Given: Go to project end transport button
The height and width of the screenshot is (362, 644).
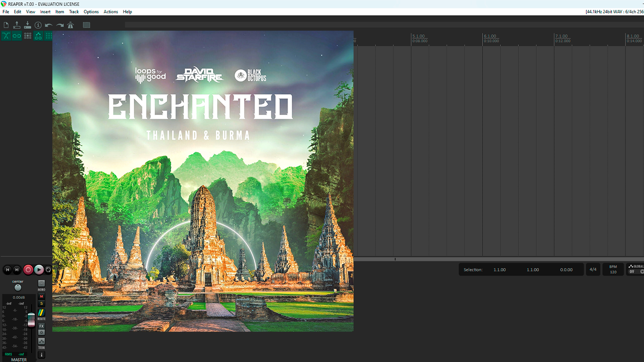Looking at the screenshot, I should (17, 270).
